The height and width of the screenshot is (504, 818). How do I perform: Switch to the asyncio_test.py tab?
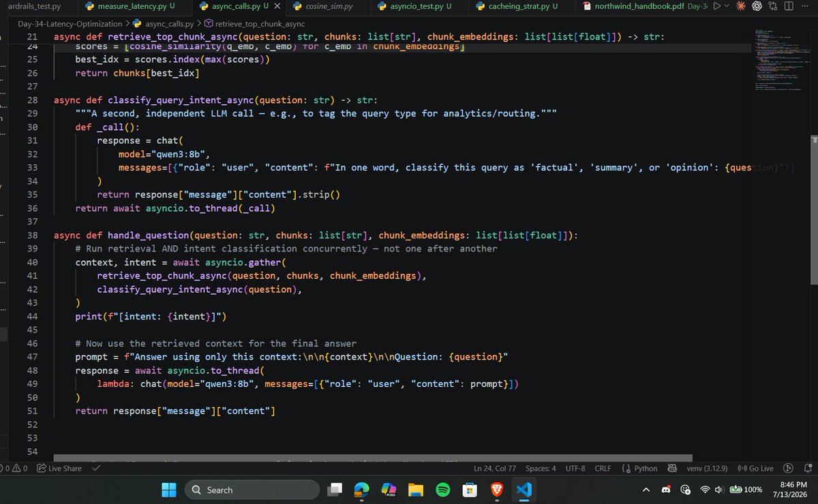[x=419, y=7]
